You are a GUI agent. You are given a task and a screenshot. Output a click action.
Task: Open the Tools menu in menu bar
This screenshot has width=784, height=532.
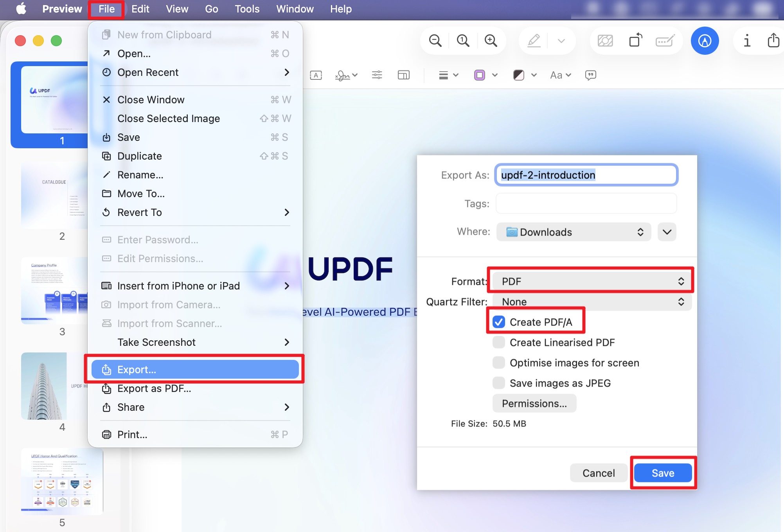(247, 9)
